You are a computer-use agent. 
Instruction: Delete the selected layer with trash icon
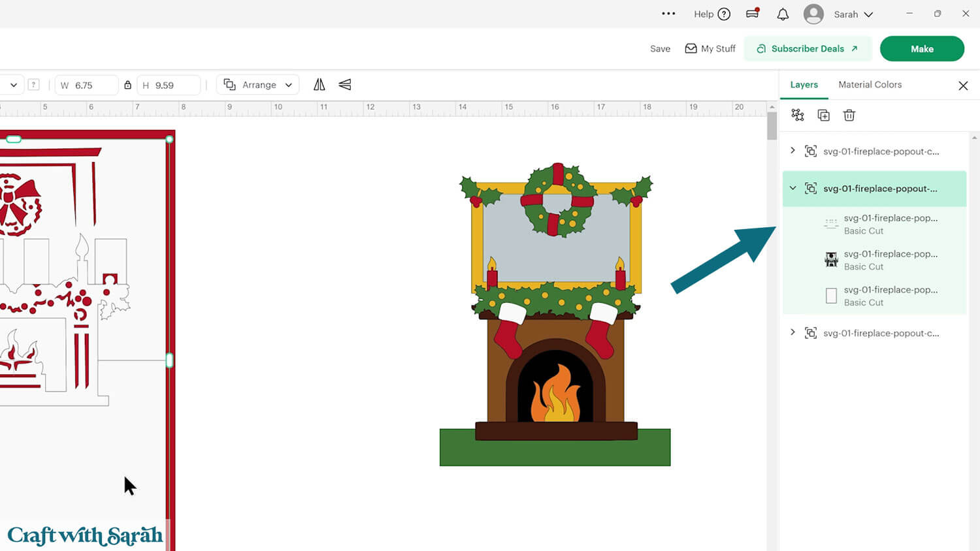849,116
